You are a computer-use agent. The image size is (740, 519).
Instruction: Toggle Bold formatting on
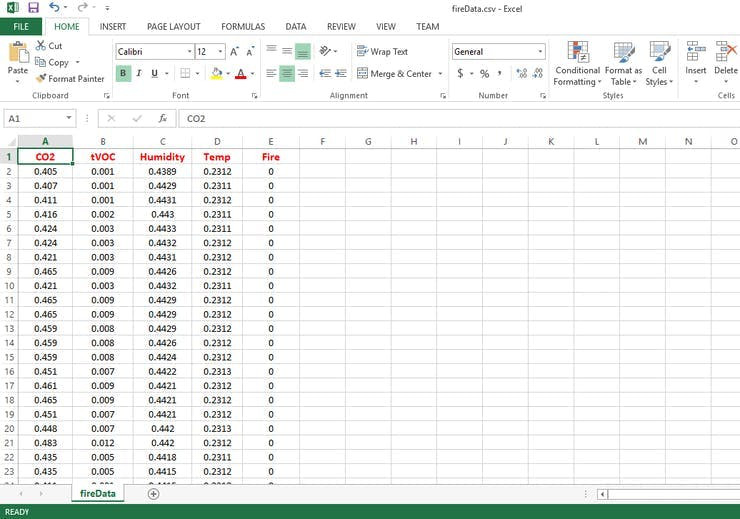(123, 73)
